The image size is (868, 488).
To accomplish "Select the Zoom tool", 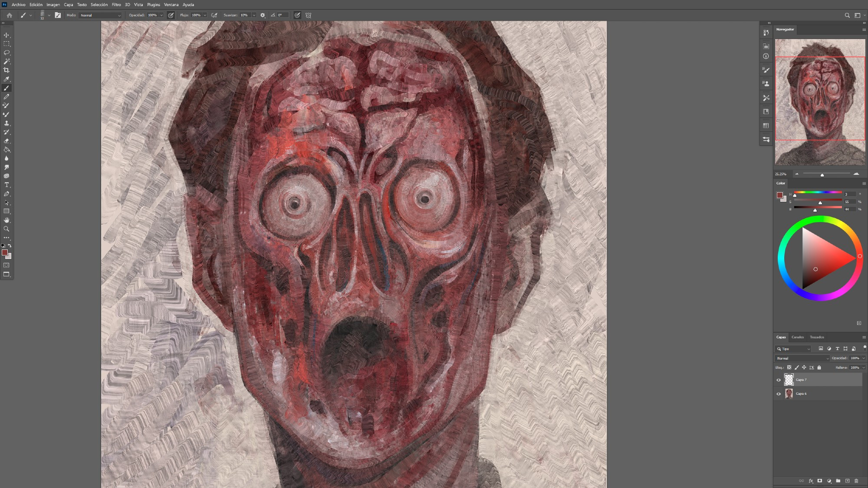I will pos(7,229).
